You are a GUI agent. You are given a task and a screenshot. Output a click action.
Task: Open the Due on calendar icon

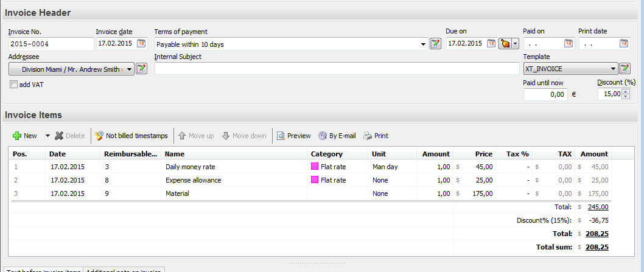[491, 43]
